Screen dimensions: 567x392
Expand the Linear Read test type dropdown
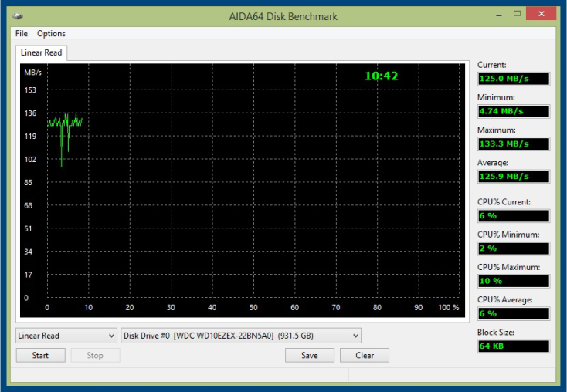[66, 336]
